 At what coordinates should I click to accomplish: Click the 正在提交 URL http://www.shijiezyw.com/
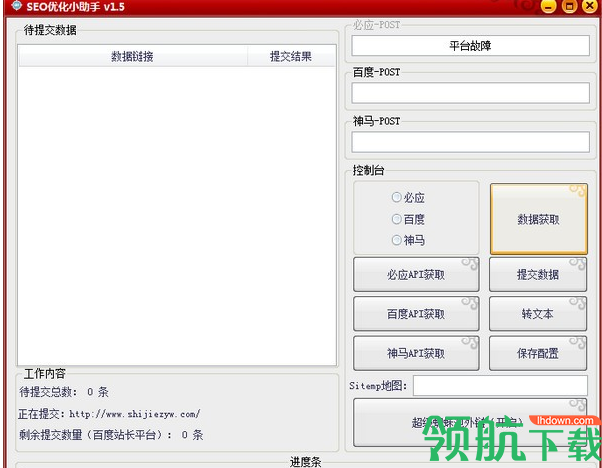(135, 414)
